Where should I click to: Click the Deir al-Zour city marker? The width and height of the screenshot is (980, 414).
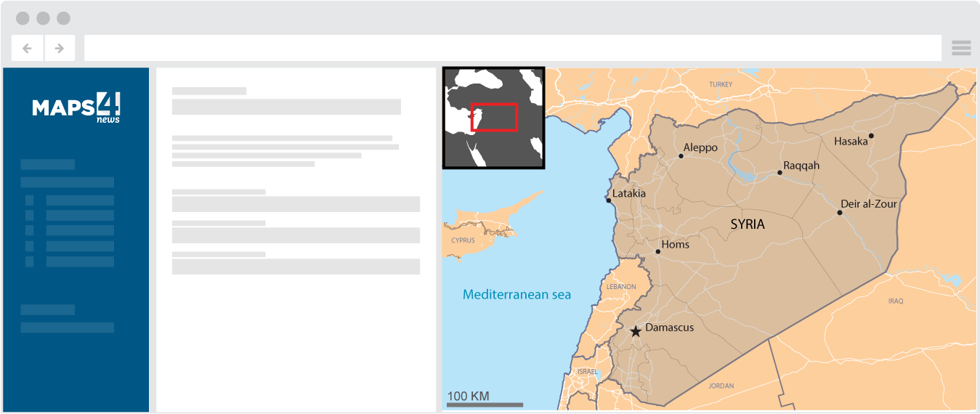(x=840, y=213)
